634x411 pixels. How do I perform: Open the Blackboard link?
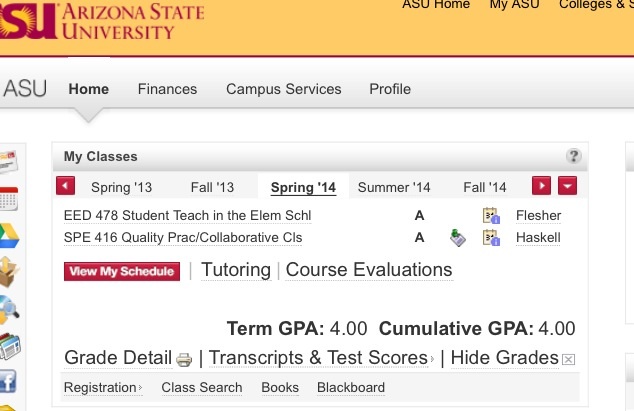point(351,387)
